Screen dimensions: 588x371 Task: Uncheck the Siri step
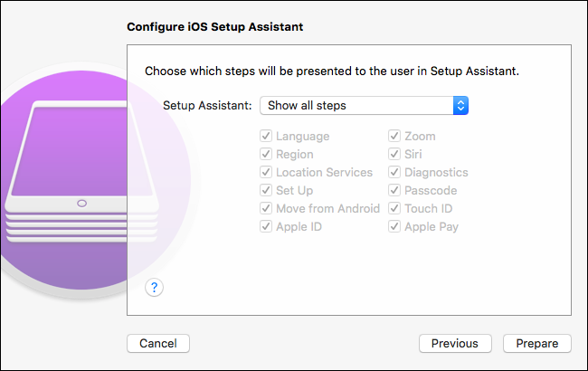(x=395, y=155)
